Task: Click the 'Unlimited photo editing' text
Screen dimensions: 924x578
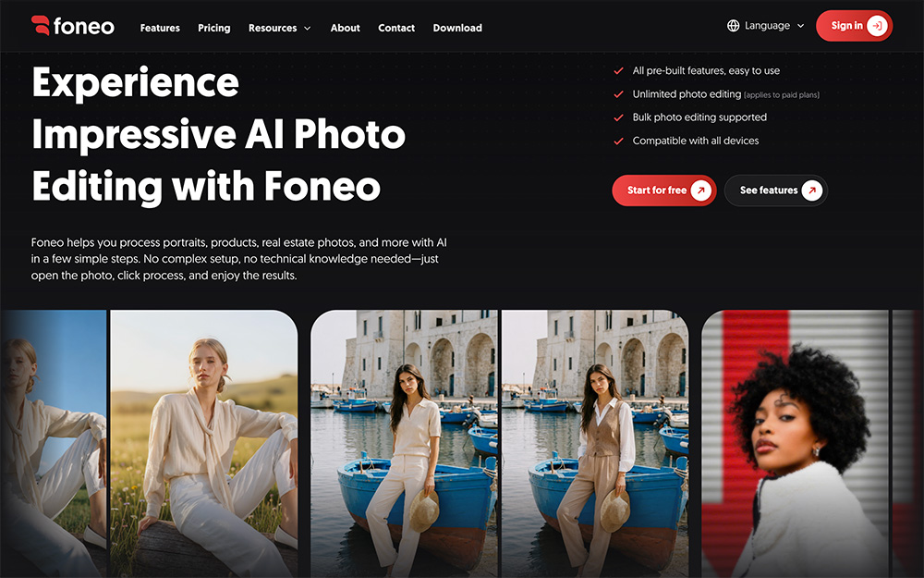Action: [687, 94]
